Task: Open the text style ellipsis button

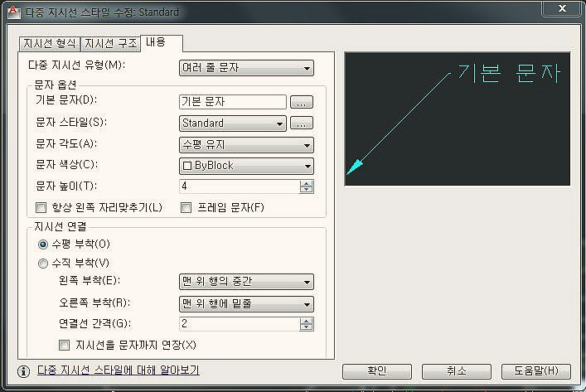Action: point(302,123)
